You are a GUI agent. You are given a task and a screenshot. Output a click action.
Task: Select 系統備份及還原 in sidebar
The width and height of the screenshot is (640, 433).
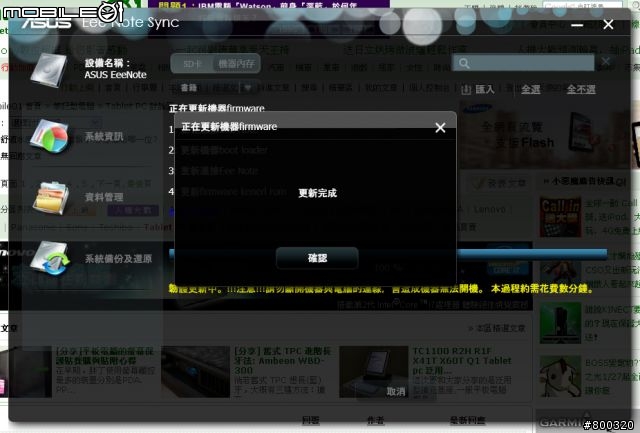[x=118, y=259]
